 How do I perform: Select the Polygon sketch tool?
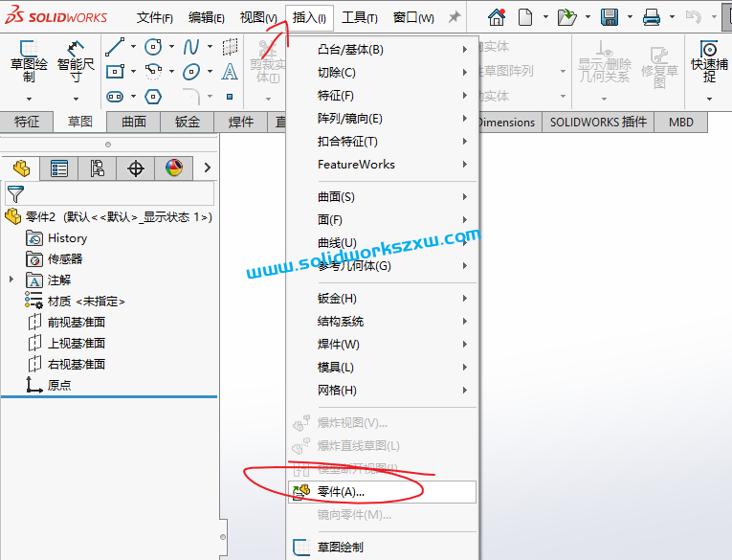[153, 97]
